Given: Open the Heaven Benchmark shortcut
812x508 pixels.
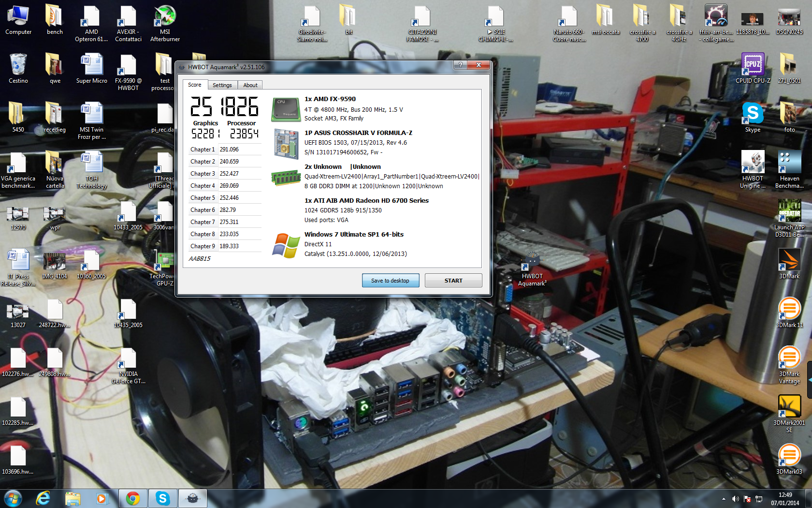Looking at the screenshot, I should pos(789,169).
